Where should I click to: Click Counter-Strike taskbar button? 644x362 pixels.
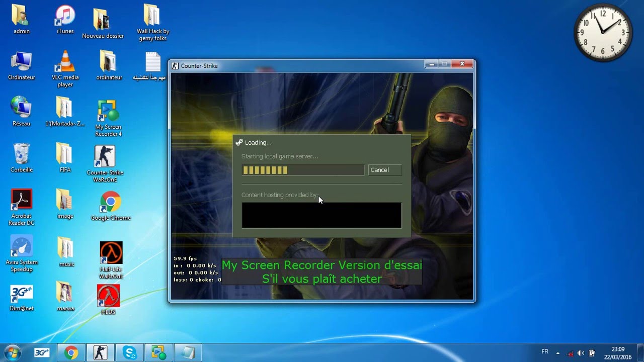100,353
